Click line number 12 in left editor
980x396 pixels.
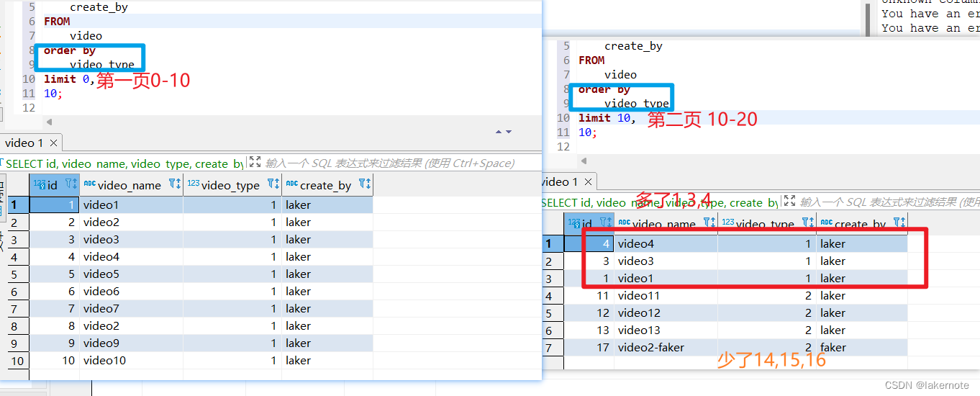coord(29,108)
